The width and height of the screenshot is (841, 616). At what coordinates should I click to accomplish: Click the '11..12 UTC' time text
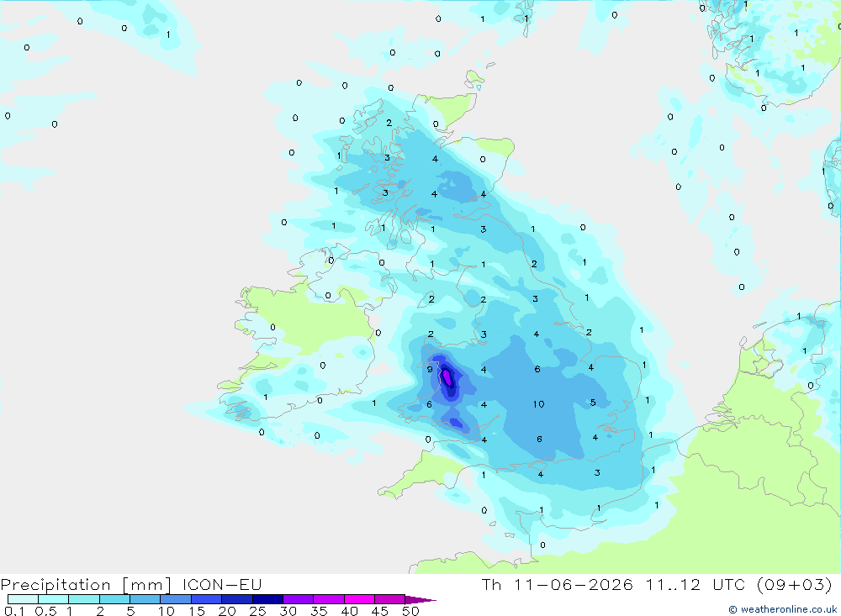click(696, 584)
